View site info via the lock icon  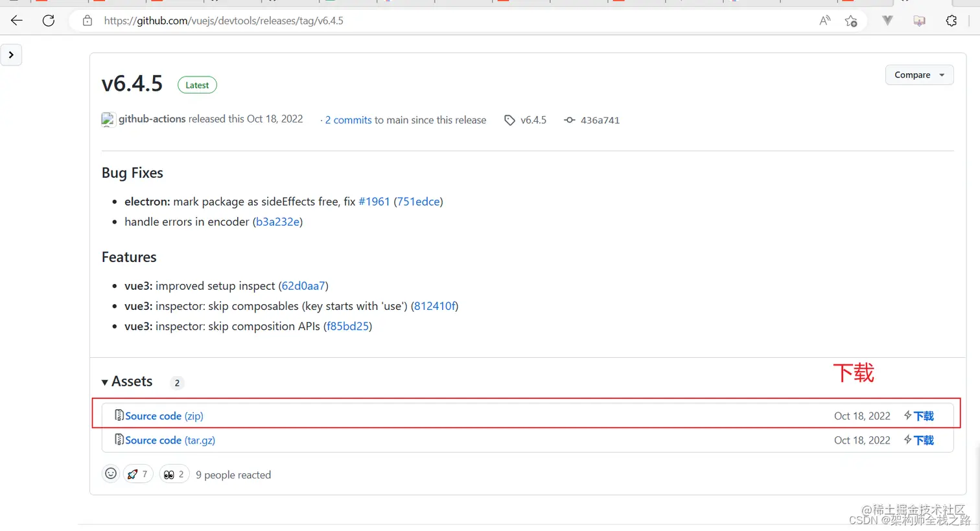pyautogui.click(x=87, y=21)
